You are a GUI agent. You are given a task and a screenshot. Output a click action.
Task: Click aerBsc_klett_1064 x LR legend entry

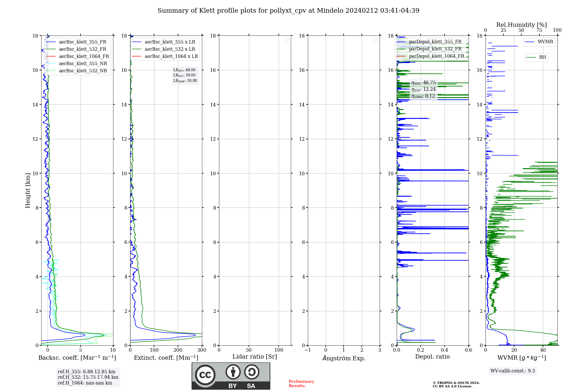tap(165, 56)
